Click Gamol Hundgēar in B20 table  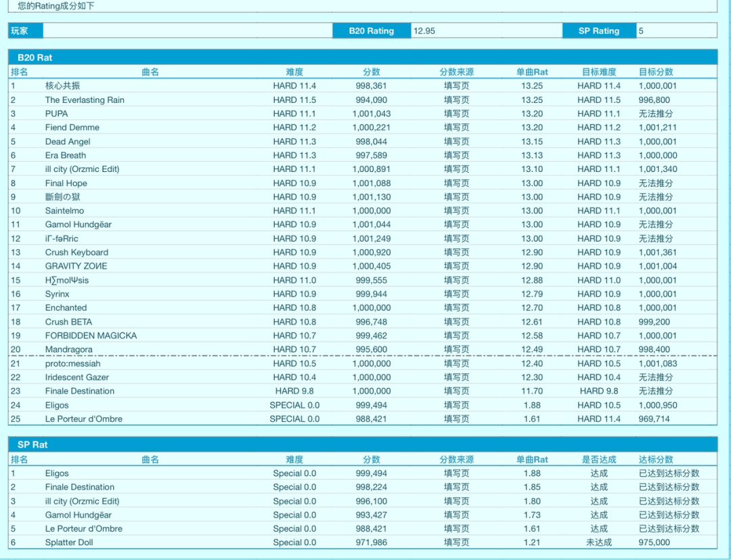point(79,224)
